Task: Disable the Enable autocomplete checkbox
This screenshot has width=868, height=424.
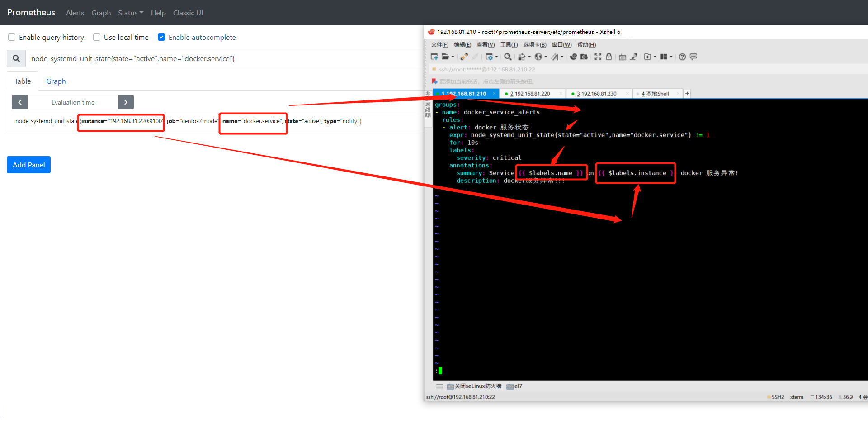Action: click(x=161, y=37)
